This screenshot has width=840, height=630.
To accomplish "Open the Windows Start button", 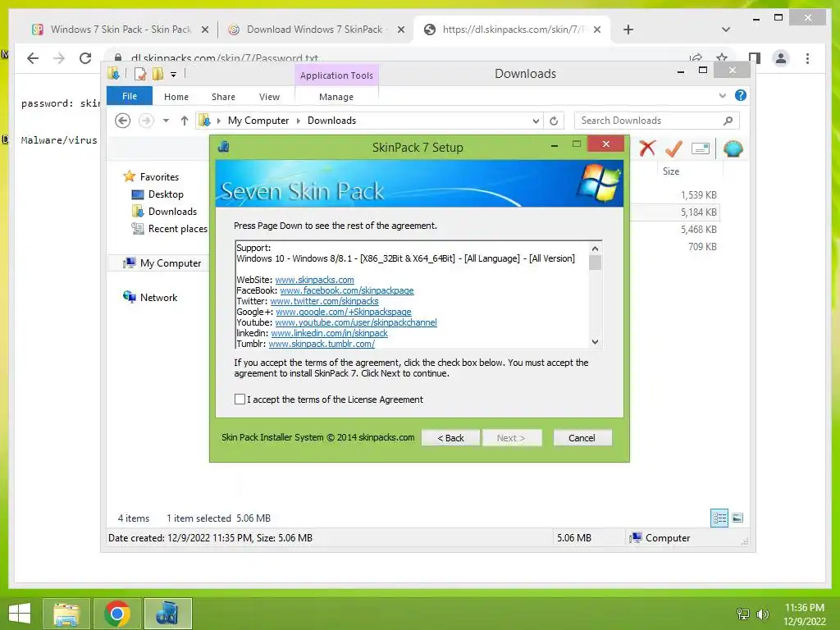I will point(20,614).
